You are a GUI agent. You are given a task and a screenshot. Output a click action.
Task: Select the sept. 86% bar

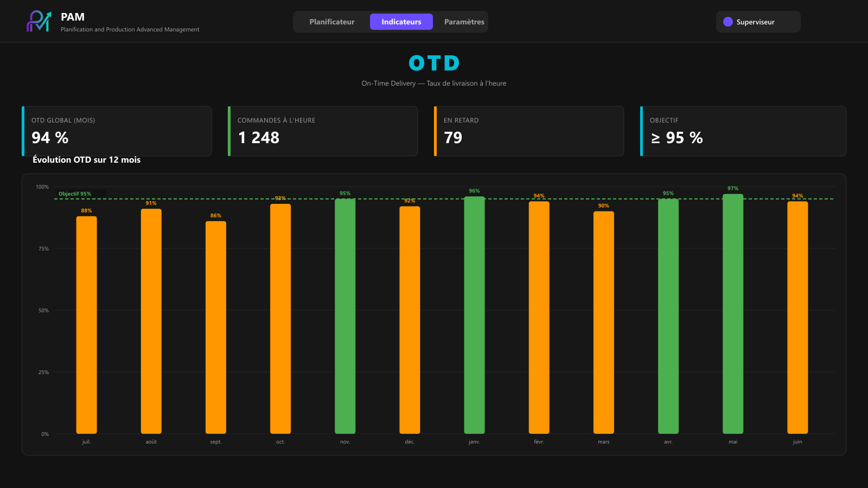tap(216, 328)
